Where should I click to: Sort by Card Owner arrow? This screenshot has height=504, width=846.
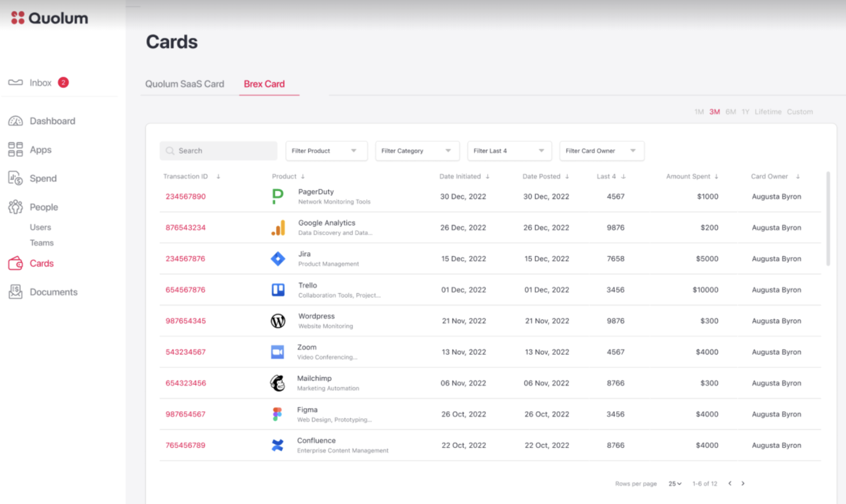798,176
